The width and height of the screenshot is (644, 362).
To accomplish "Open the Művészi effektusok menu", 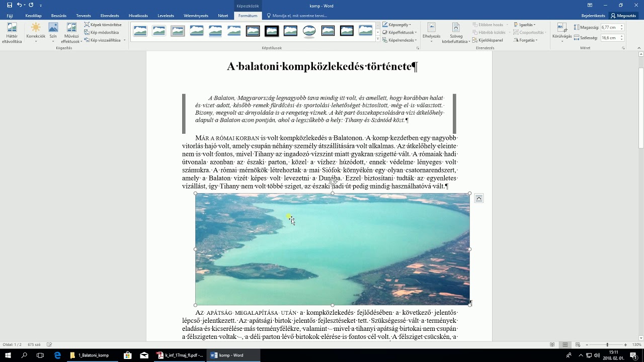I will pyautogui.click(x=71, y=33).
